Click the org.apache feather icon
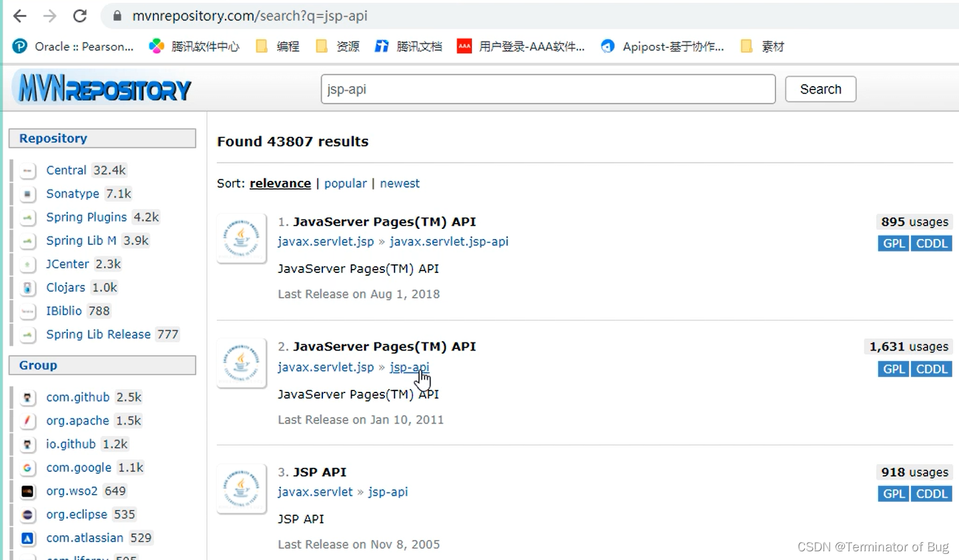The width and height of the screenshot is (959, 560). (27, 421)
